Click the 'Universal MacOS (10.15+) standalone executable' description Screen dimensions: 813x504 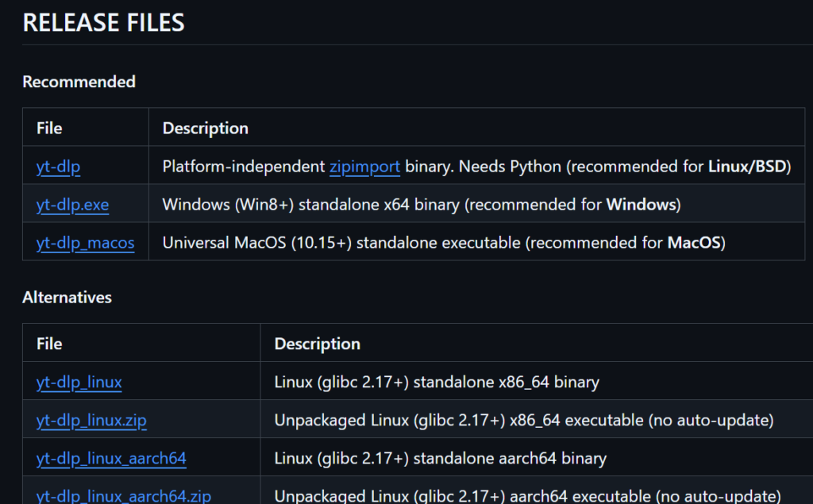(x=444, y=243)
